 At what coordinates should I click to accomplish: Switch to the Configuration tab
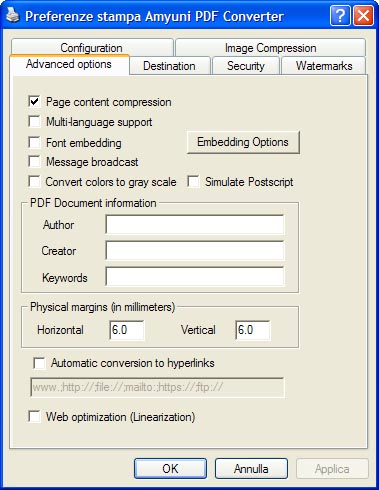92,47
